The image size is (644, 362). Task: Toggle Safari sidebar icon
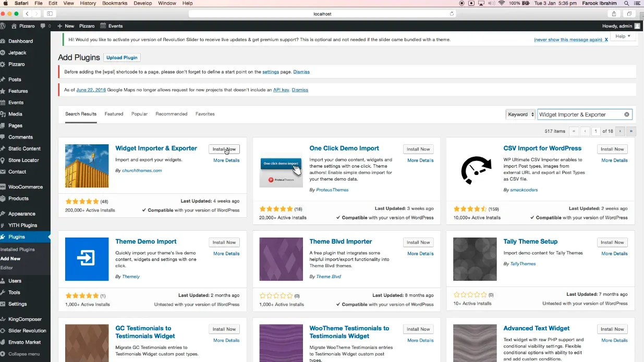[x=50, y=14]
